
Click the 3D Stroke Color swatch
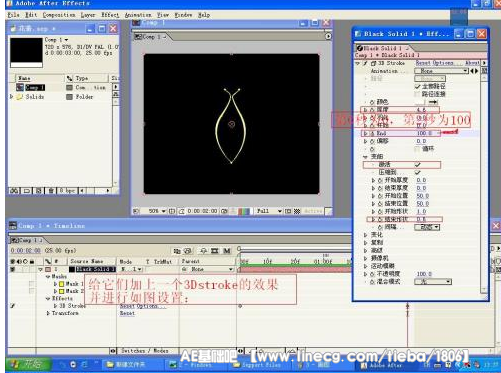[x=420, y=102]
